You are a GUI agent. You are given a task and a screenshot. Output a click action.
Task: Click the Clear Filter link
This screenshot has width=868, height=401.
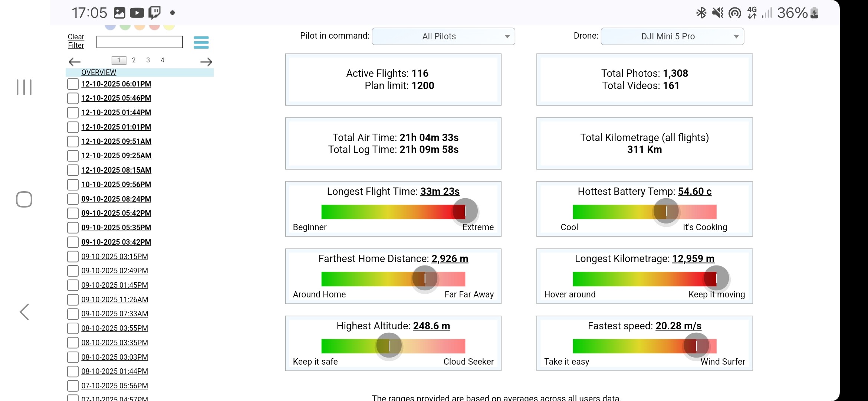pyautogui.click(x=76, y=41)
